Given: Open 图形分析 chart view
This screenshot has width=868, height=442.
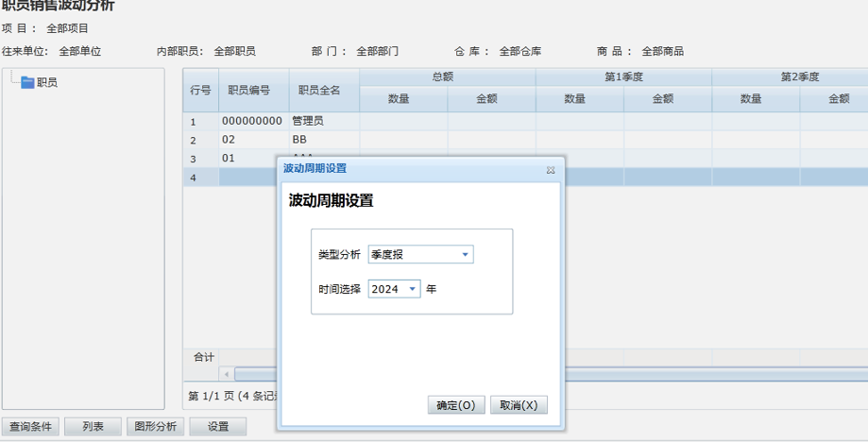Looking at the screenshot, I should 155,427.
